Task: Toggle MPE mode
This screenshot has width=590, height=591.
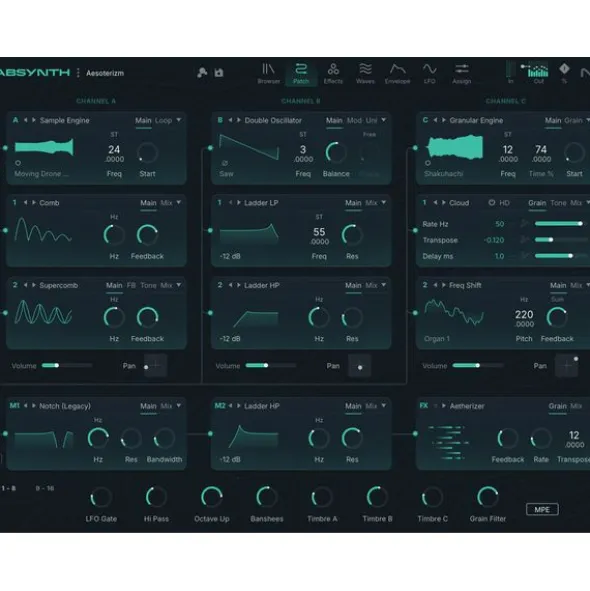Action: (x=542, y=510)
